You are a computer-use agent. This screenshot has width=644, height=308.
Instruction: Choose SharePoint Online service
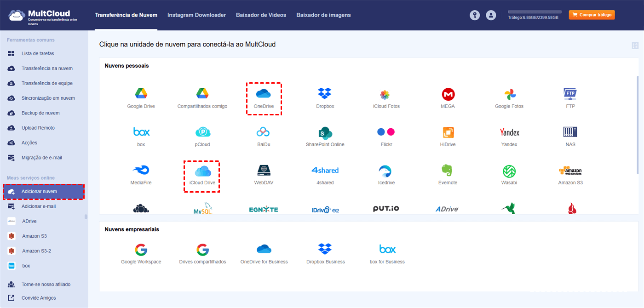(x=325, y=137)
